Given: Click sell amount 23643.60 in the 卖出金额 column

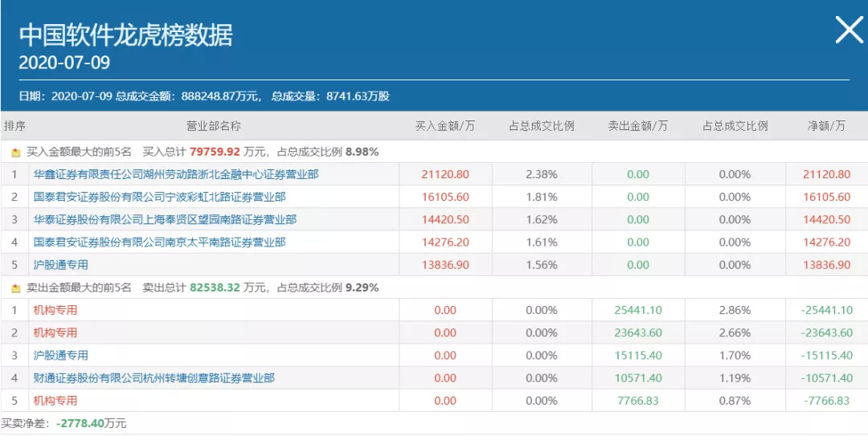Looking at the screenshot, I should [638, 332].
